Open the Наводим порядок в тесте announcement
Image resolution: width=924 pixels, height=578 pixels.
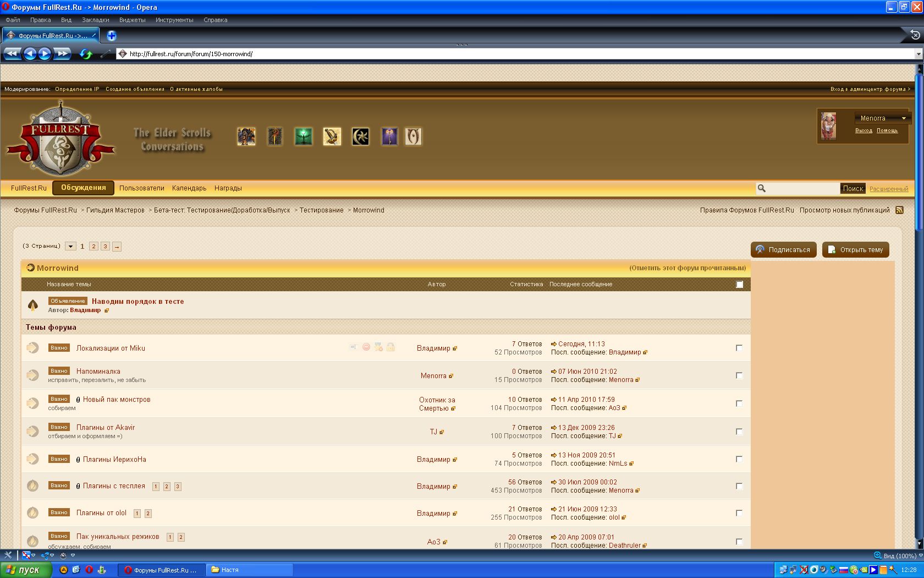tap(138, 301)
